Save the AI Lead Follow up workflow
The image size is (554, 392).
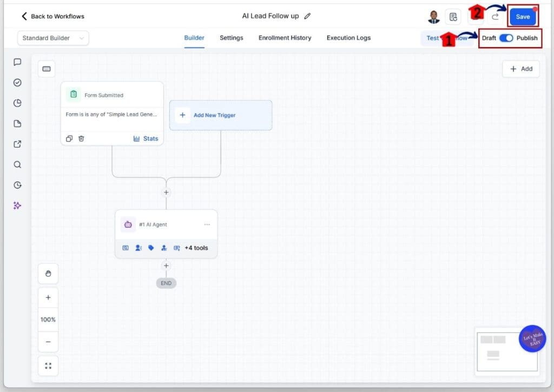coord(522,16)
